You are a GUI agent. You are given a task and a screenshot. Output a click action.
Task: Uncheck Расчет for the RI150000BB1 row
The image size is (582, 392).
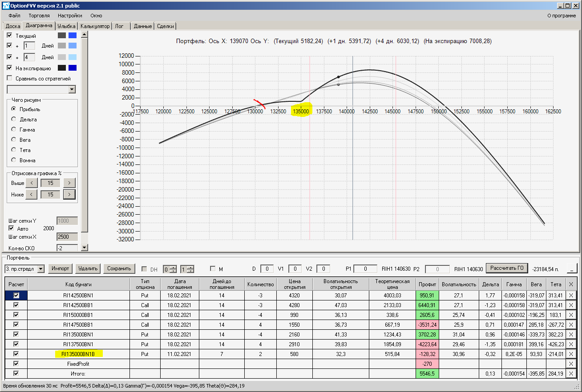click(16, 315)
